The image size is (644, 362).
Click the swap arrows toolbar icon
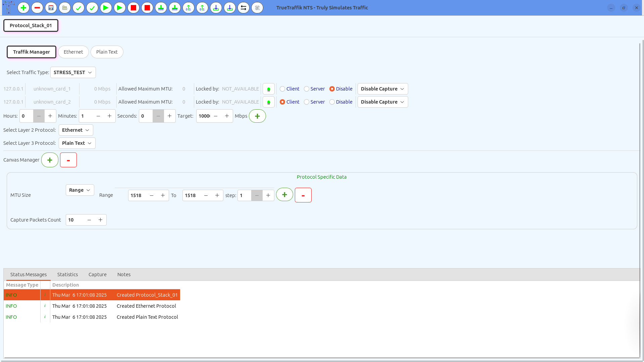244,8
